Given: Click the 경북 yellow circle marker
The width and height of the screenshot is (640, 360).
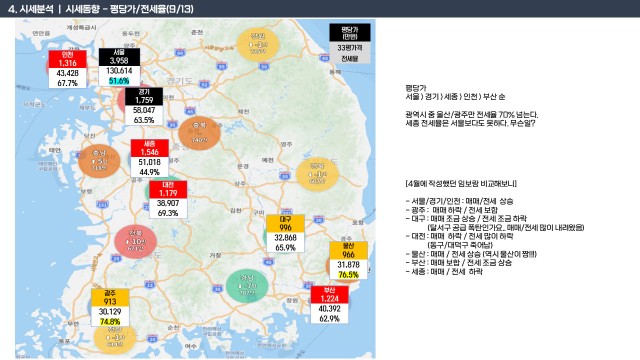Looking at the screenshot, I should coord(317,174).
